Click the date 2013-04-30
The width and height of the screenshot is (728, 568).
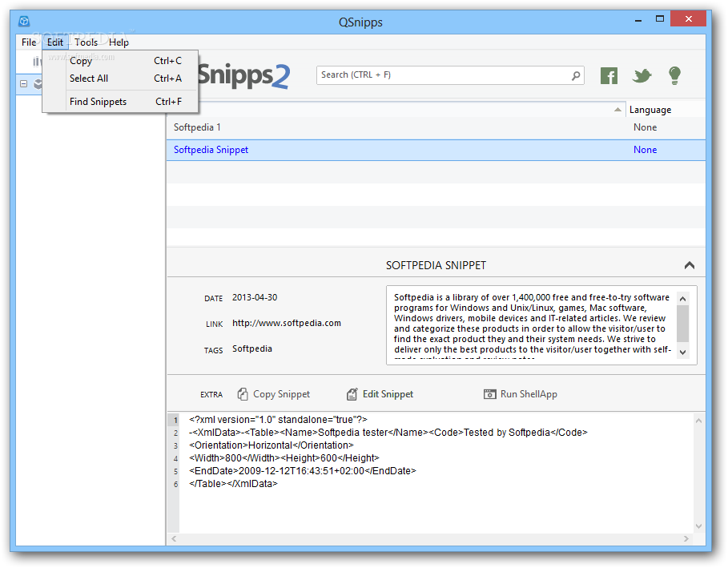point(255,297)
